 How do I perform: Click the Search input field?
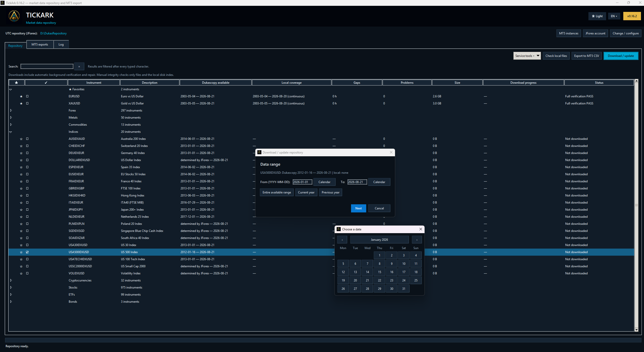pyautogui.click(x=47, y=67)
